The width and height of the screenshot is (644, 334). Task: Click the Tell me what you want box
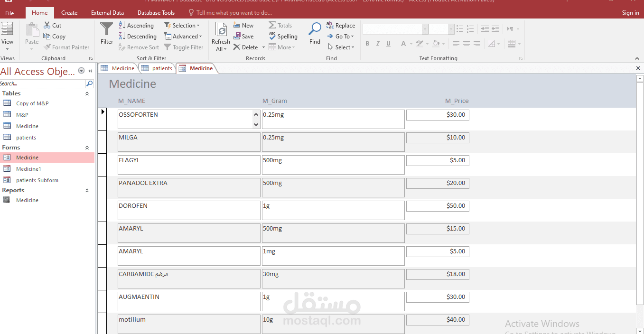(x=230, y=13)
